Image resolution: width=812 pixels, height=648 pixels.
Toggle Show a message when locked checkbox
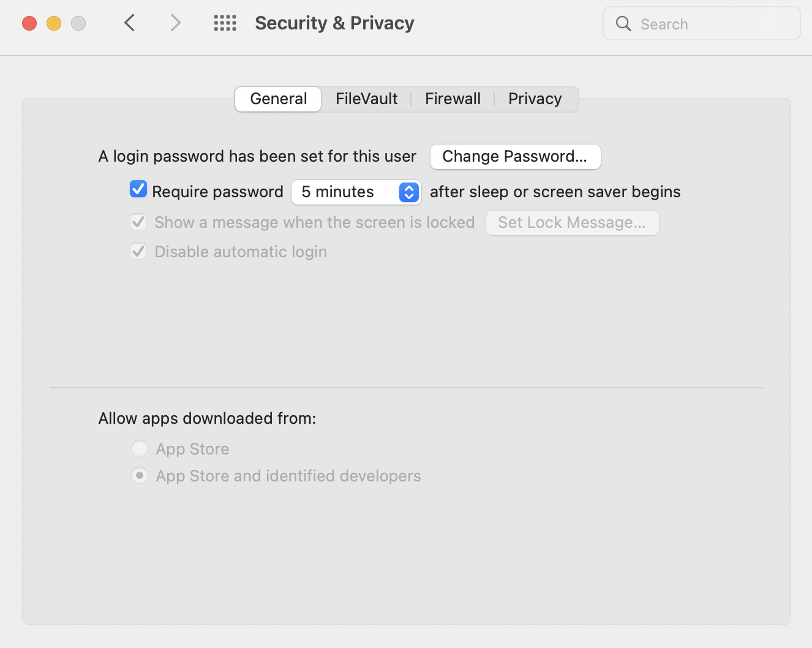138,222
